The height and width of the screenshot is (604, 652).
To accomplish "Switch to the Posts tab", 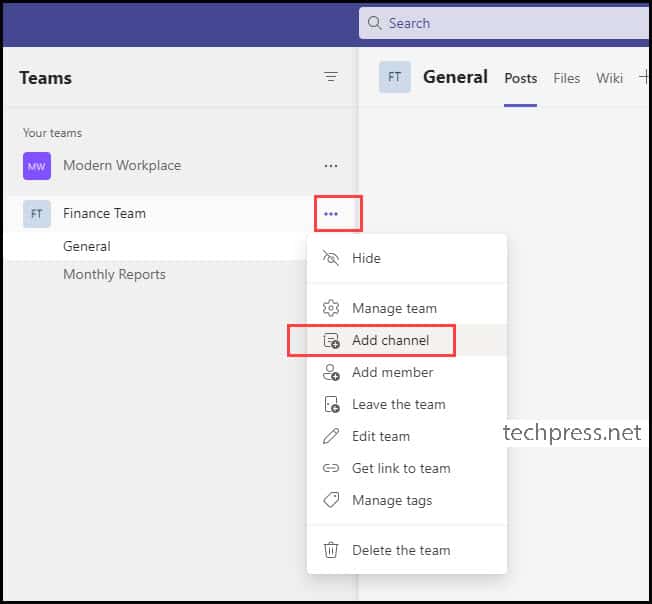I will (521, 79).
